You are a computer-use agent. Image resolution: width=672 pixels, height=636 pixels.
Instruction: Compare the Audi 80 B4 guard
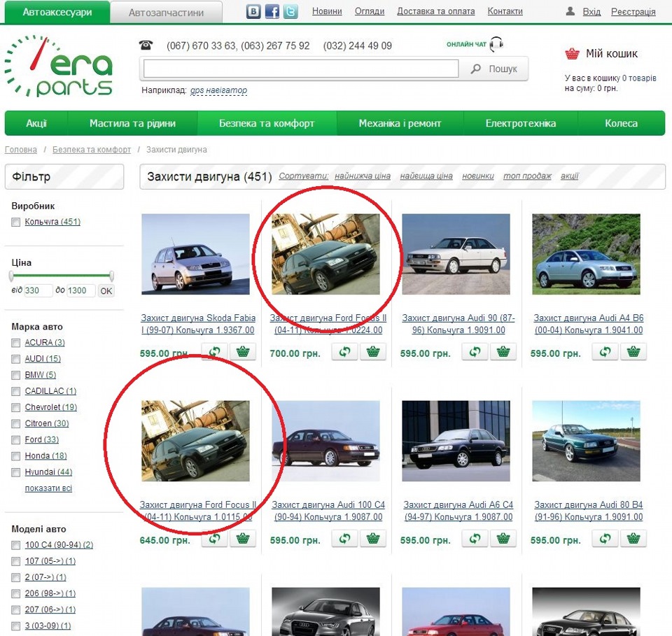(605, 539)
